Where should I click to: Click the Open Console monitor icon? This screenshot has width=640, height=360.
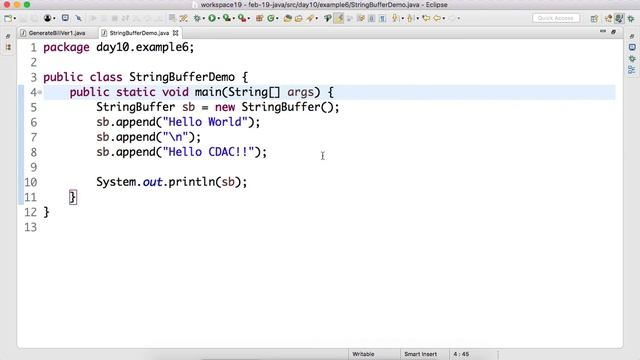[65, 18]
